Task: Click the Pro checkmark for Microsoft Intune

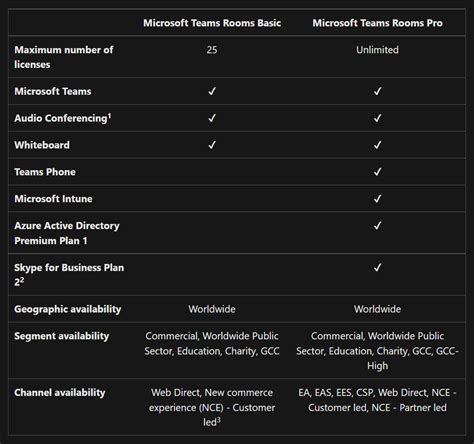Action: click(x=377, y=199)
